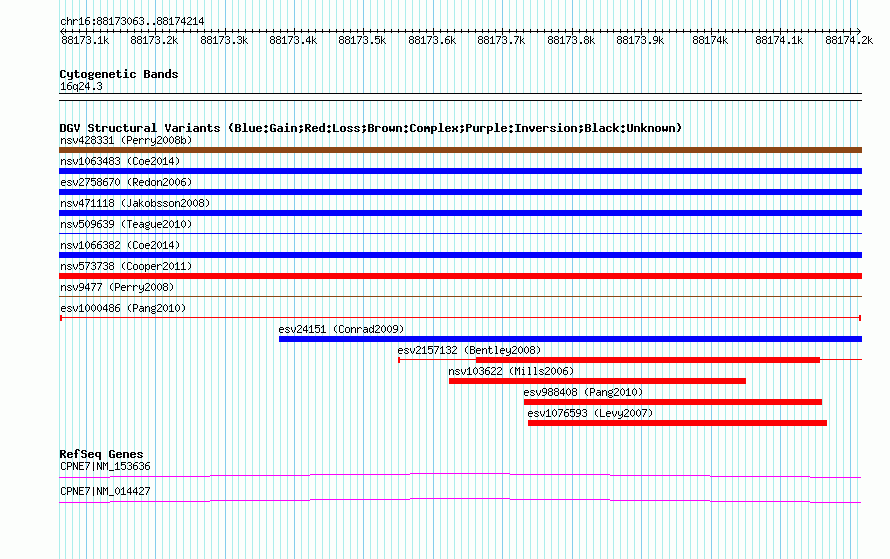The width and height of the screenshot is (890, 559).
Task: Click the 88173.5k ruler tick label
Action: (x=362, y=40)
